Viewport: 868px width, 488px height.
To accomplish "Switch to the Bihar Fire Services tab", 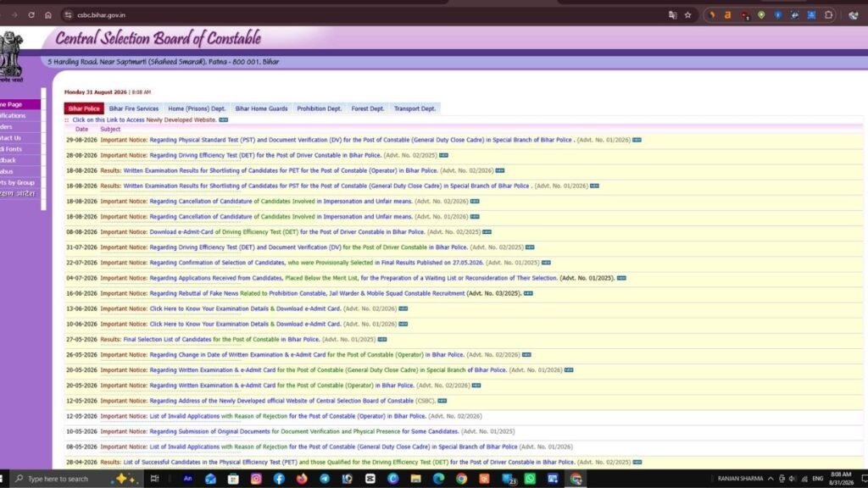I will point(133,108).
